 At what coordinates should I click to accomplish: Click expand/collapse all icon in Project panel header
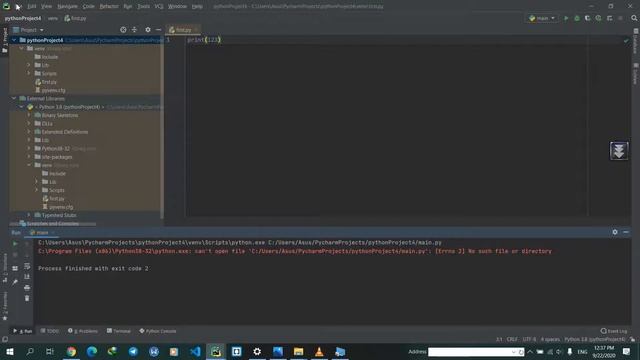coord(134,30)
